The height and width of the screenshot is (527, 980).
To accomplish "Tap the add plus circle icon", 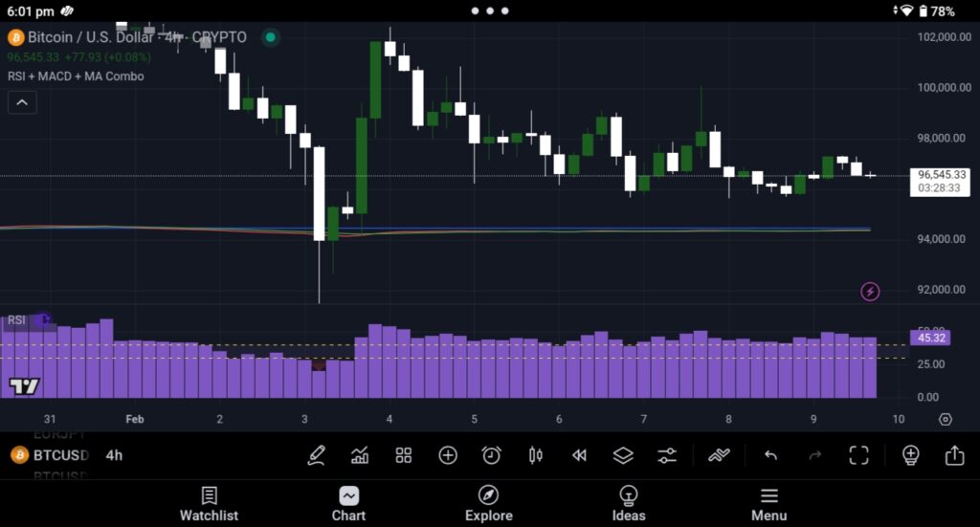I will click(448, 455).
